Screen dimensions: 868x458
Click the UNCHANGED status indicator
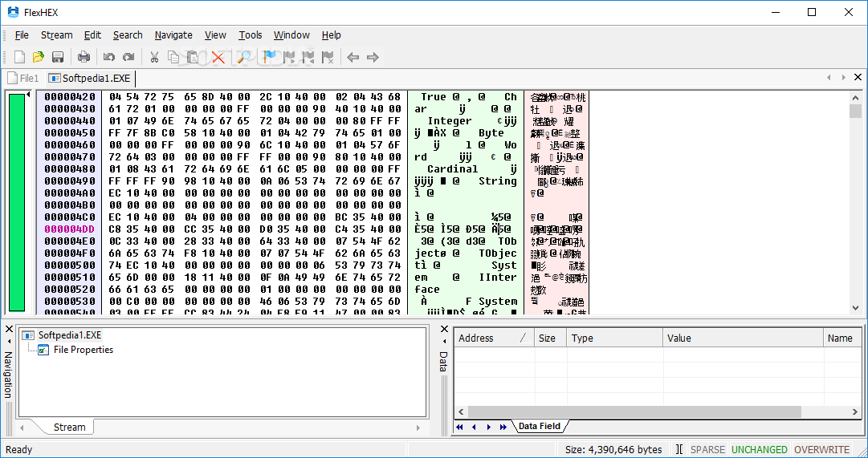(759, 449)
